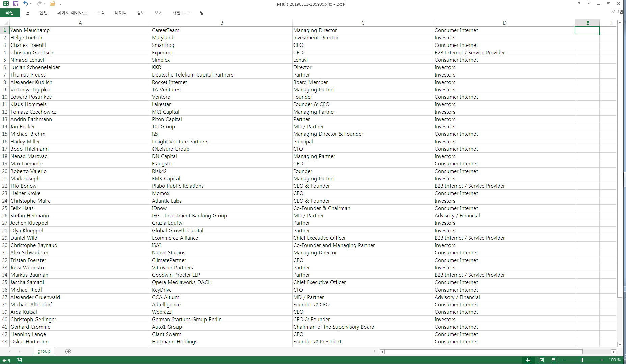Viewport: 626px width, 364px height.
Task: Open the 파일 (File) tab
Action: tap(10, 13)
